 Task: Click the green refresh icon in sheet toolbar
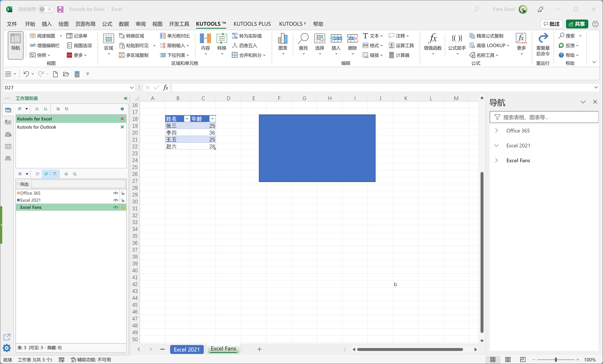click(x=75, y=174)
